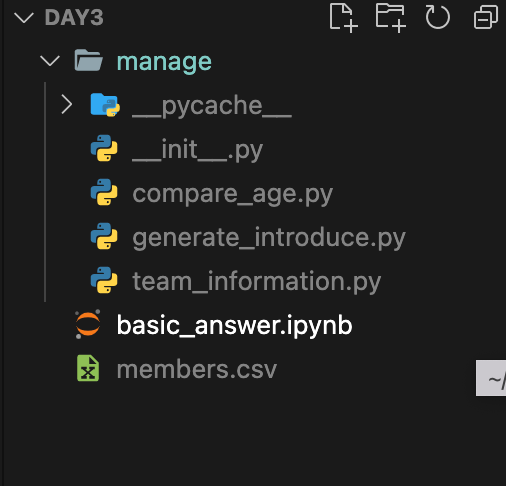The image size is (506, 486).
Task: Open the members.csv file
Action: (197, 369)
